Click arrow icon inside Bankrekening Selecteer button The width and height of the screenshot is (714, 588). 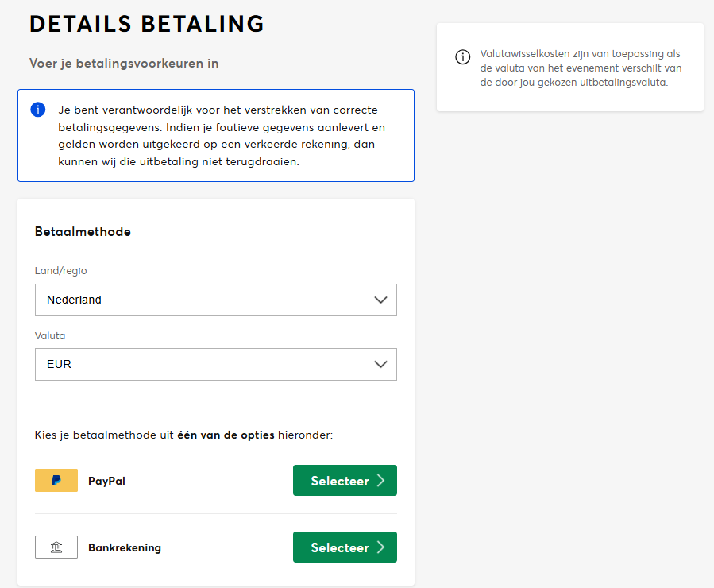coord(381,547)
